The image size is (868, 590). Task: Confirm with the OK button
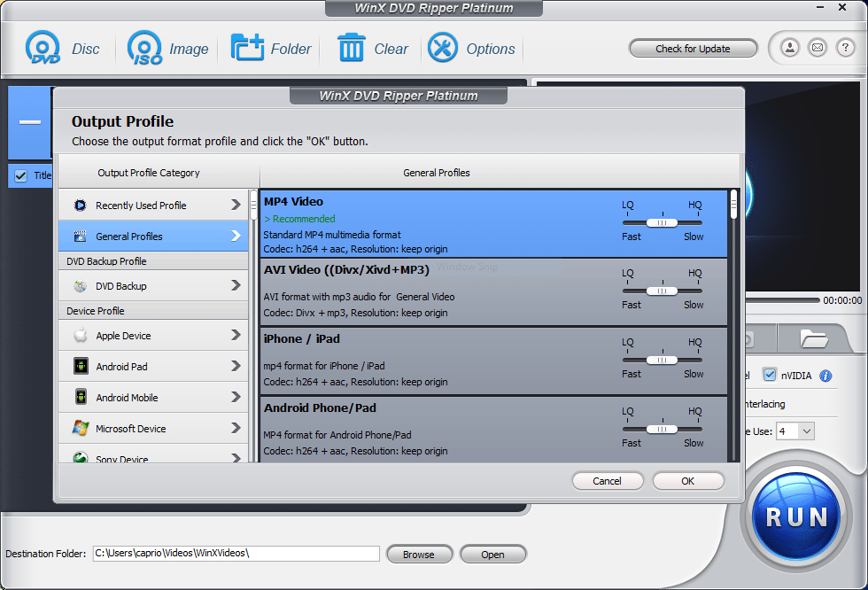point(688,481)
